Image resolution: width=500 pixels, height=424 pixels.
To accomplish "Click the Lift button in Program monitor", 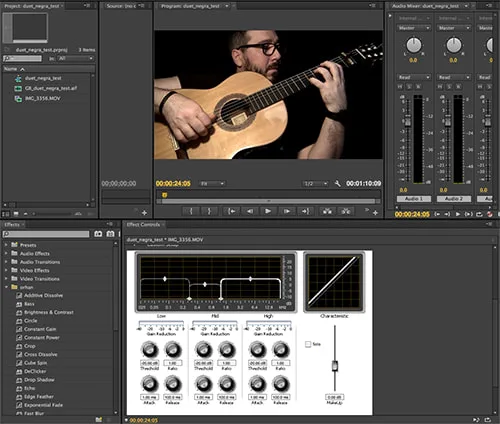I will (x=327, y=211).
